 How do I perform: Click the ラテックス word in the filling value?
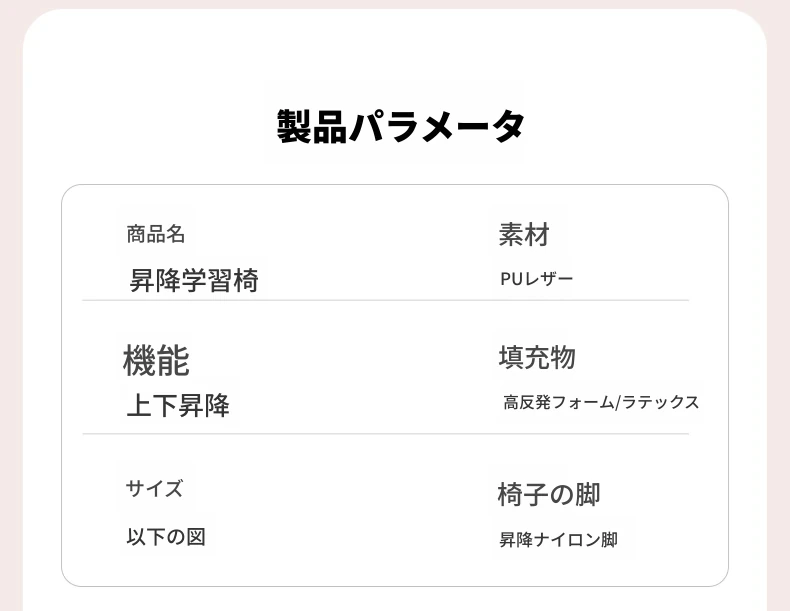[x=661, y=402]
